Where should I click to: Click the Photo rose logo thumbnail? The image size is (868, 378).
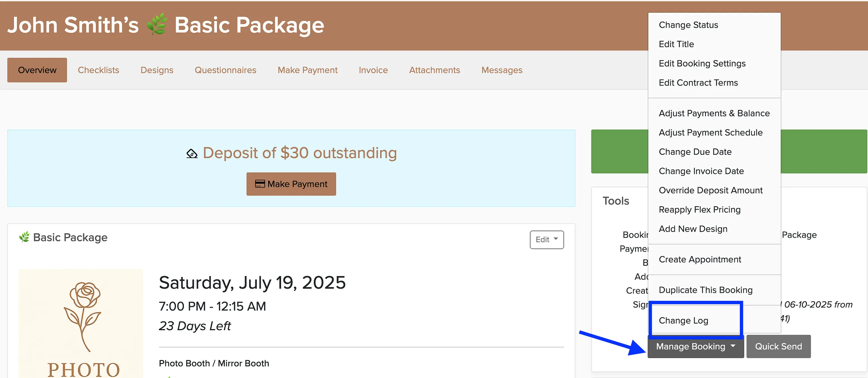(x=81, y=323)
